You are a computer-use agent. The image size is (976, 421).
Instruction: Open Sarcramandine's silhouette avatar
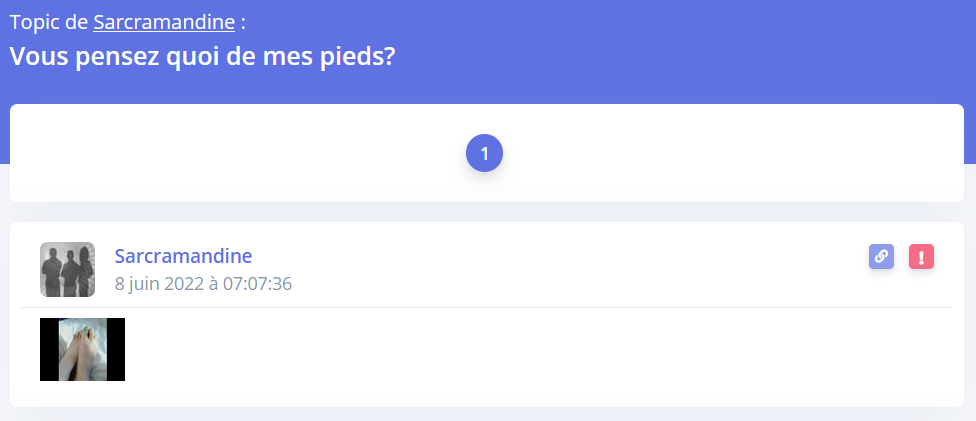(x=67, y=269)
